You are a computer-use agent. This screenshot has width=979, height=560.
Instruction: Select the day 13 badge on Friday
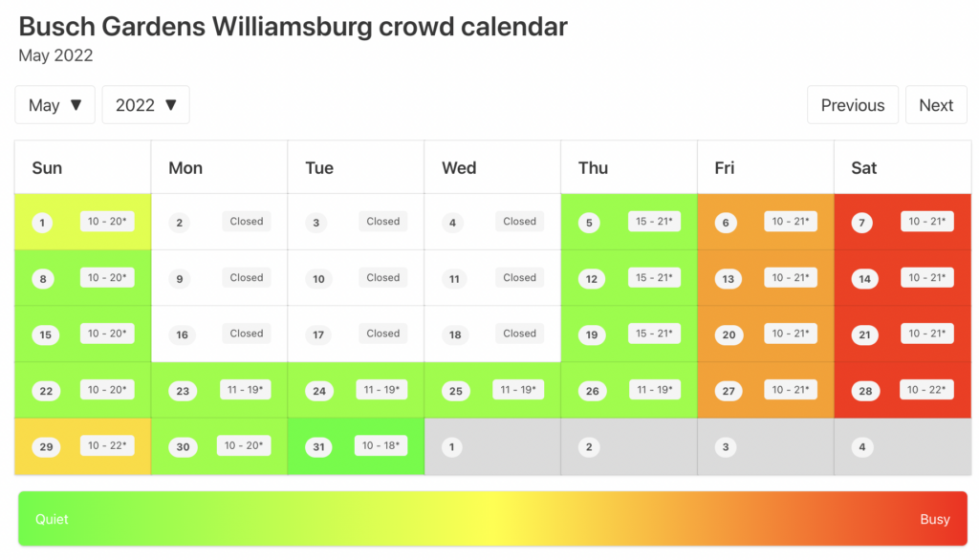point(728,278)
